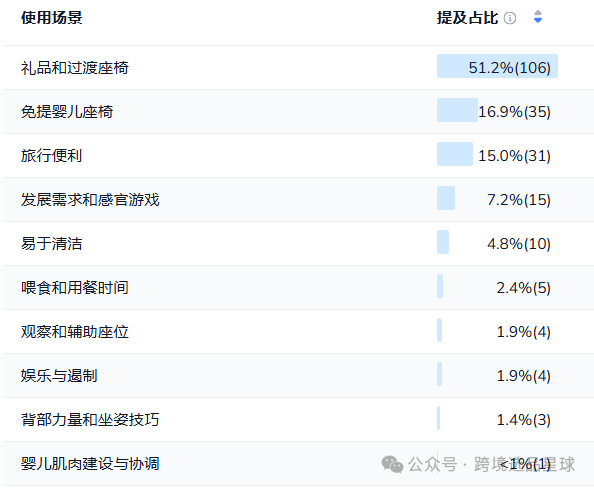Select the 1.9%(4) value in 观察和辅助座位 row

coord(524,332)
